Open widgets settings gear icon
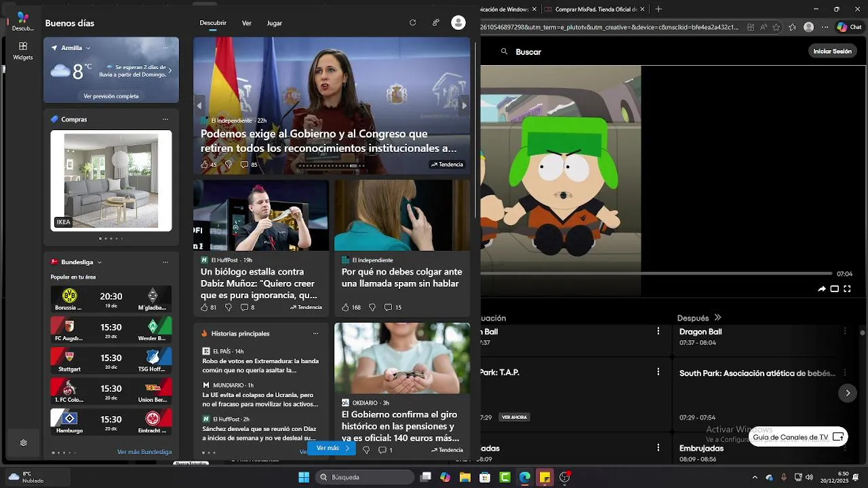Viewport: 868px width, 488px height. (x=23, y=443)
